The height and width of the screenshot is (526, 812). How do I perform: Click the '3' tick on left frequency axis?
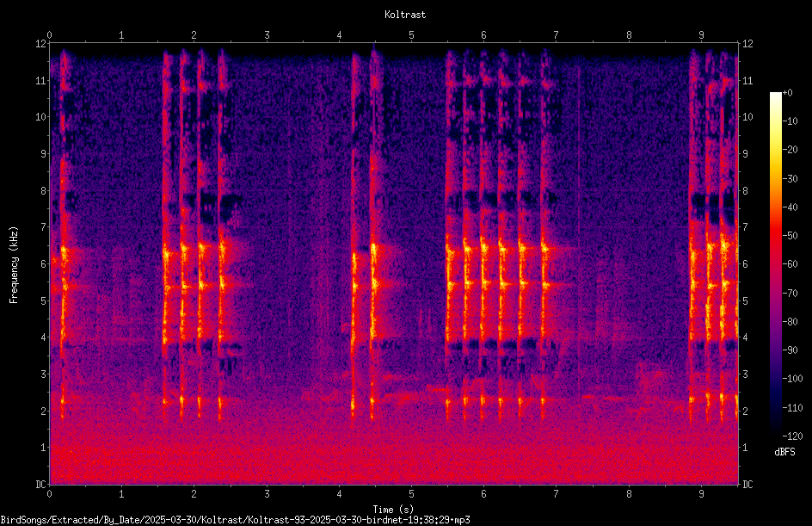(44, 374)
